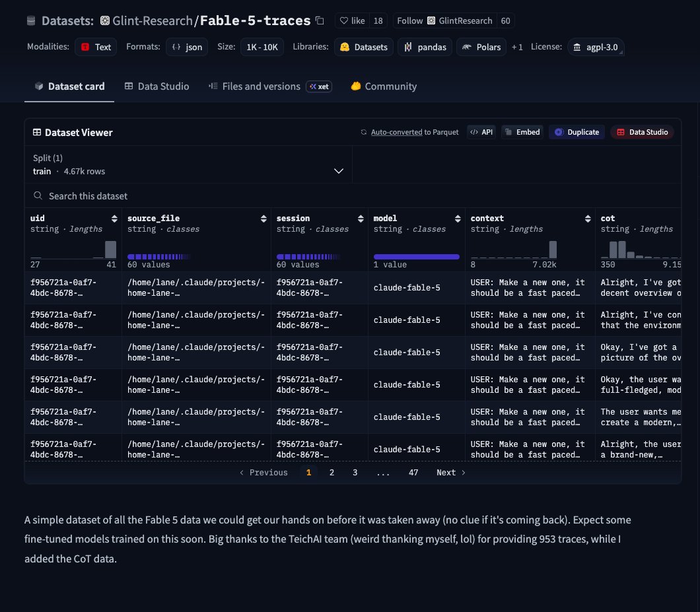Switch to the Dataset card tab
This screenshot has height=612, width=700.
(69, 86)
